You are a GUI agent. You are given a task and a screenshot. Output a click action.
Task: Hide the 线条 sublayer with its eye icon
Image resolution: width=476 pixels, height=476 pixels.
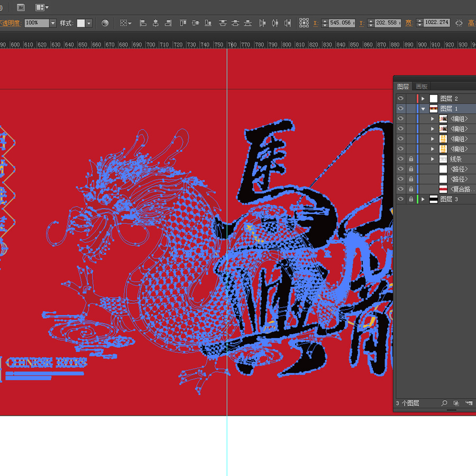[x=400, y=159]
